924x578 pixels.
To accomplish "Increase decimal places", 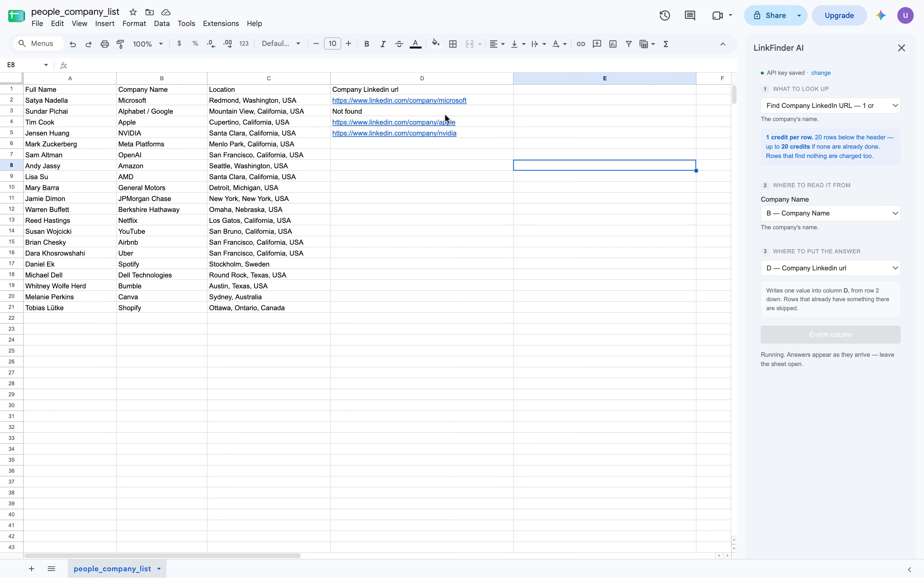I will (x=227, y=44).
